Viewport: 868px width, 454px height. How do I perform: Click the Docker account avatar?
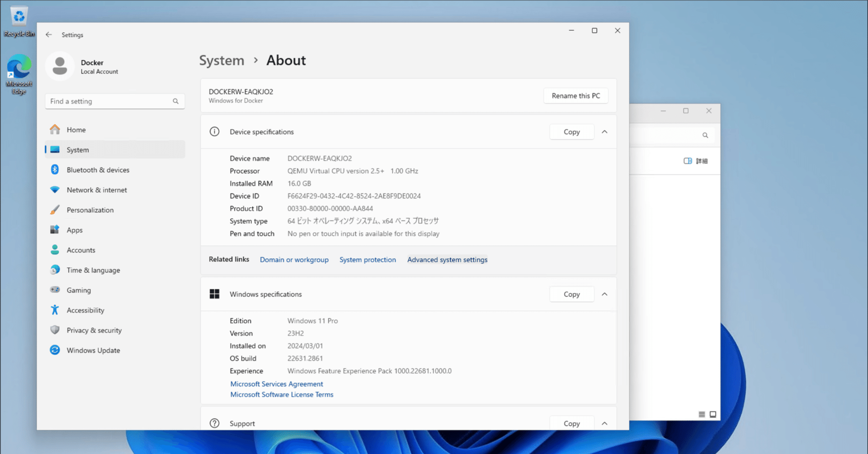click(60, 66)
